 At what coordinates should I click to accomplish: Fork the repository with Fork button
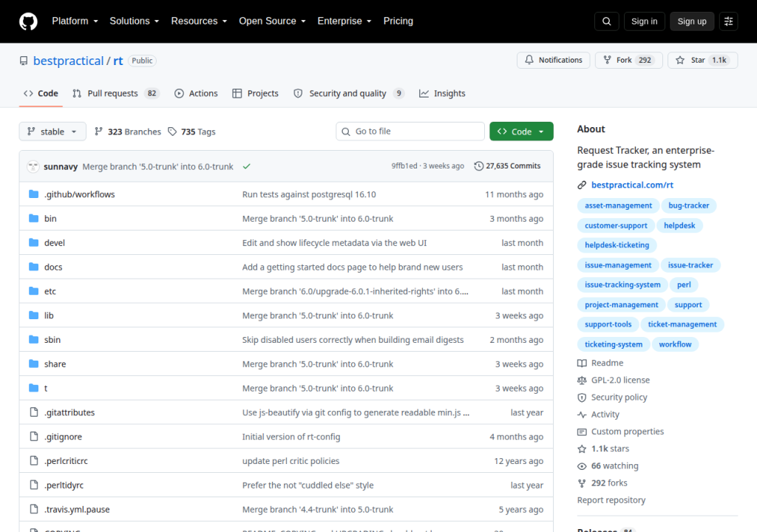tap(628, 61)
